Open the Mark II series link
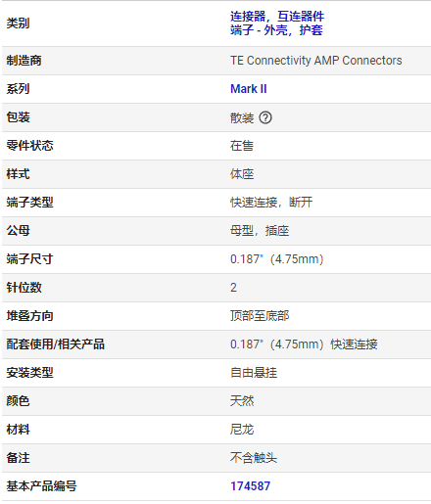Image resolution: width=431 pixels, height=504 pixels. [x=249, y=89]
